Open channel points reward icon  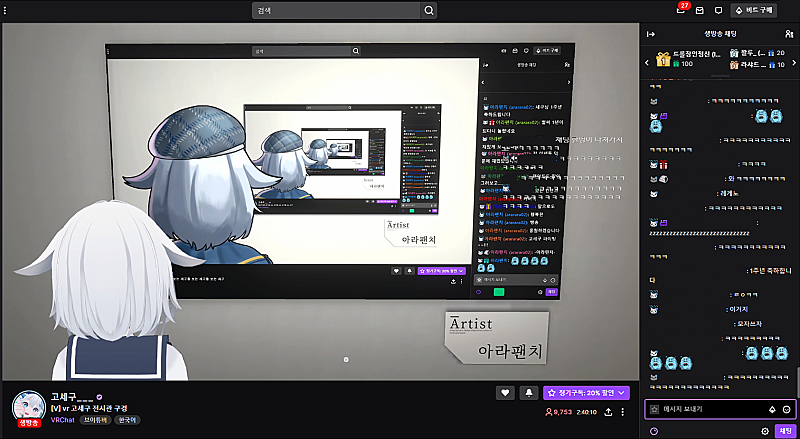[654, 431]
